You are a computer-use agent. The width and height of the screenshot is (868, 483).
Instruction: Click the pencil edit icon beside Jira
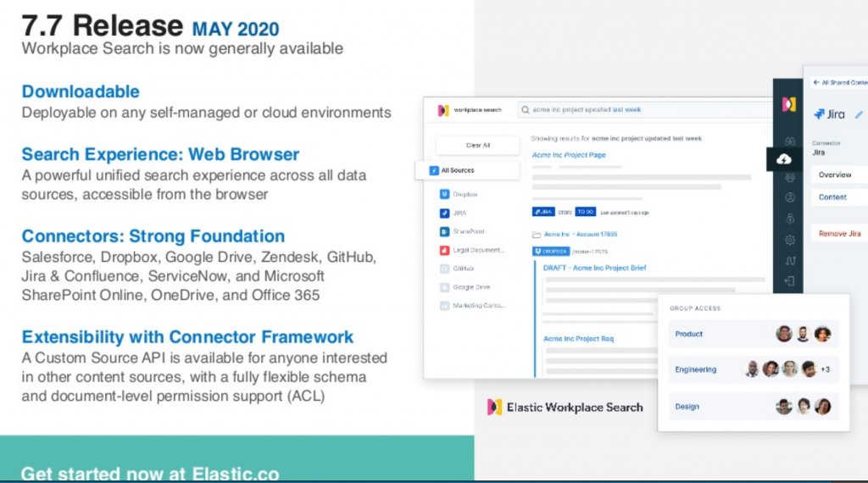click(859, 114)
